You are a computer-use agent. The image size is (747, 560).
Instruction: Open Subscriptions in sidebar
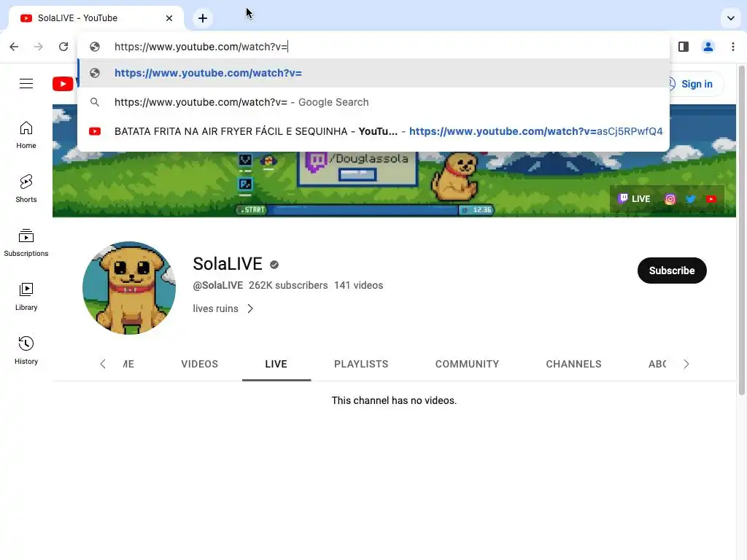(x=26, y=243)
